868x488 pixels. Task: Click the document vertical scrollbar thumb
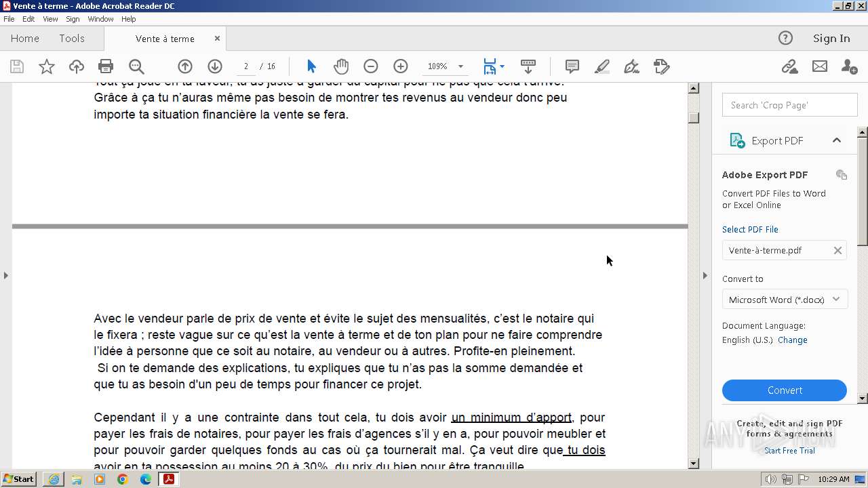click(x=694, y=117)
